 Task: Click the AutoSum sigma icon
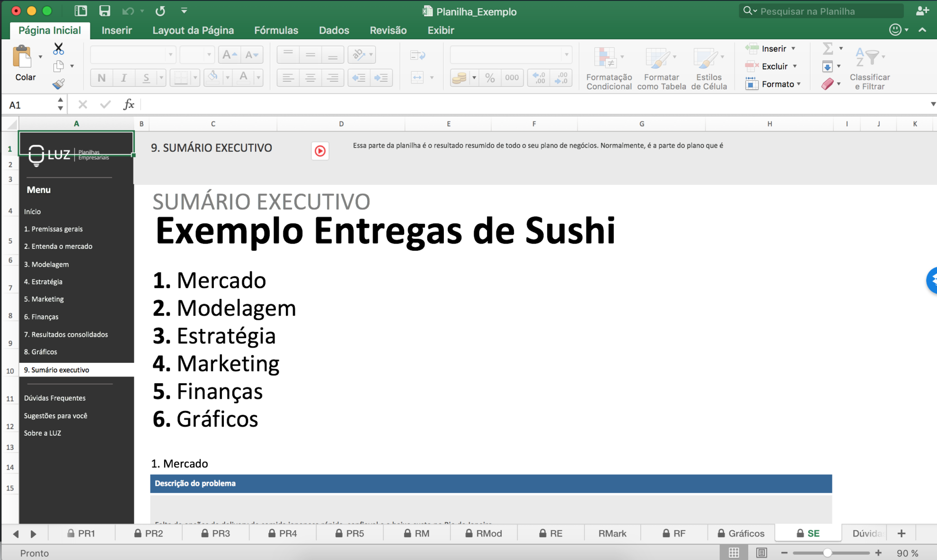pos(828,48)
